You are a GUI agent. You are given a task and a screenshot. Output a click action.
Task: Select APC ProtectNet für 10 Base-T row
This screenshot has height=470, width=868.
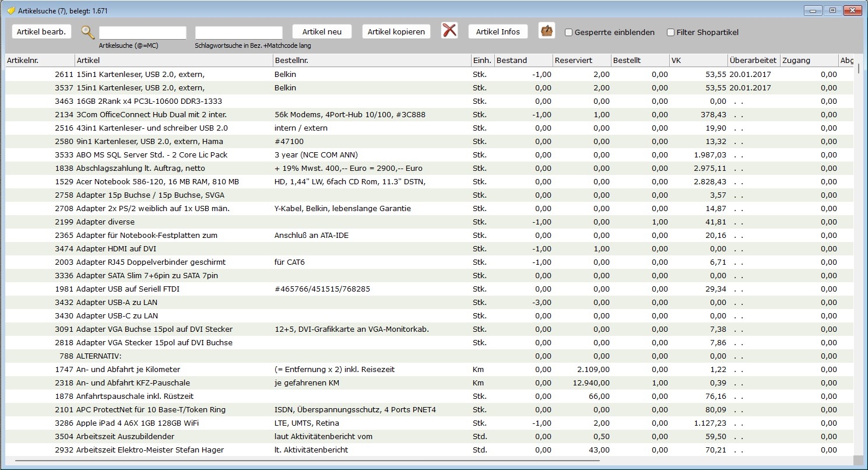430,409
